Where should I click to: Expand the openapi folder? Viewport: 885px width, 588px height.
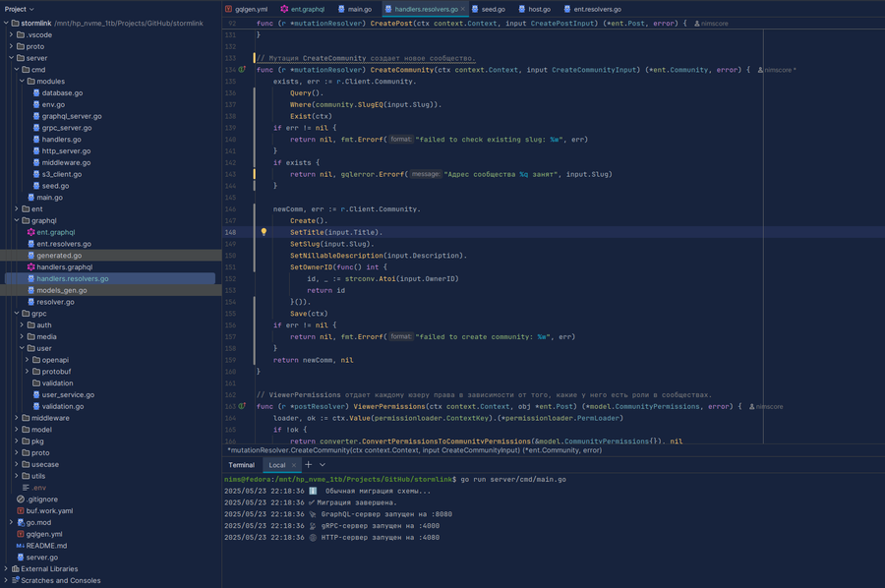coord(28,360)
